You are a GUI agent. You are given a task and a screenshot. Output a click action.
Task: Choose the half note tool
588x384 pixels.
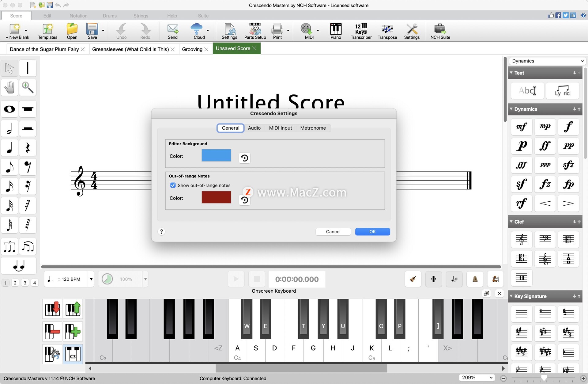pyautogui.click(x=9, y=128)
